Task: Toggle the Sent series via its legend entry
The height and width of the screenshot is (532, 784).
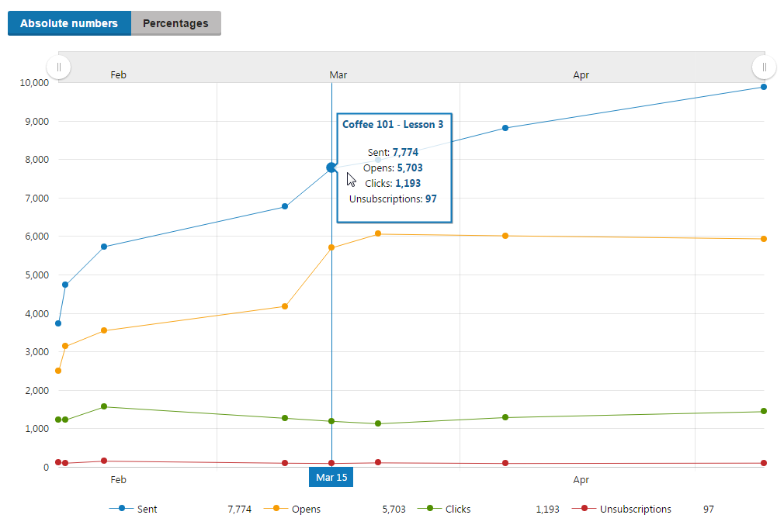Action: pyautogui.click(x=147, y=509)
